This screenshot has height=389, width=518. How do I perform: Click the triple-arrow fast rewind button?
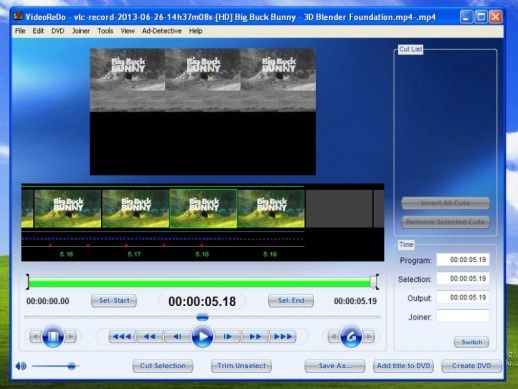tap(122, 337)
